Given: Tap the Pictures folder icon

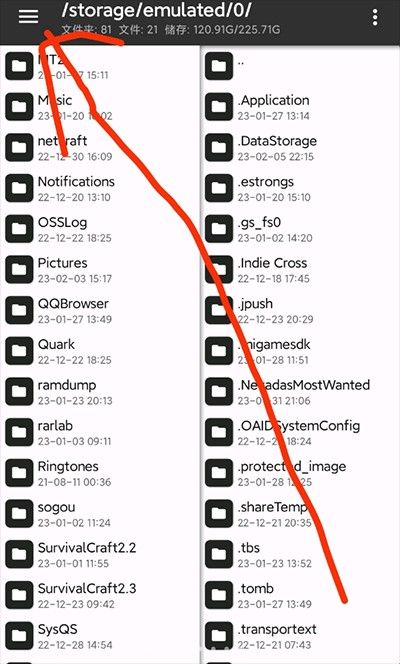Looking at the screenshot, I should (x=19, y=269).
